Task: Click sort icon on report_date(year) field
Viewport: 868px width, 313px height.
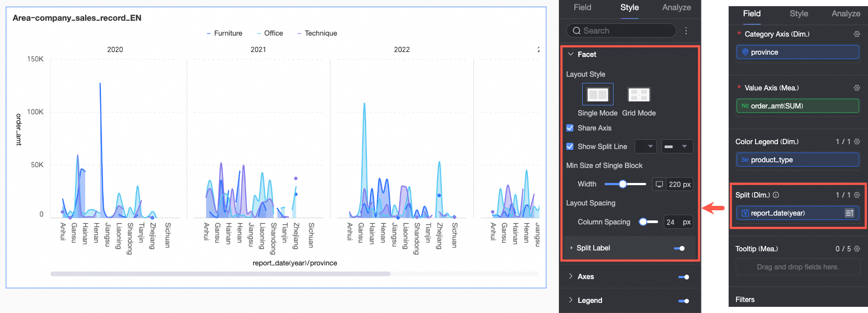Action: pos(849,213)
